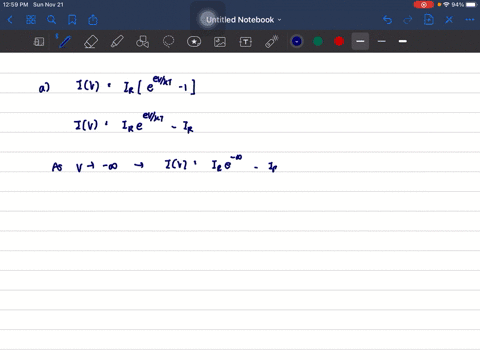
Task: Open the more options ellipsis menu
Action: (x=470, y=20)
